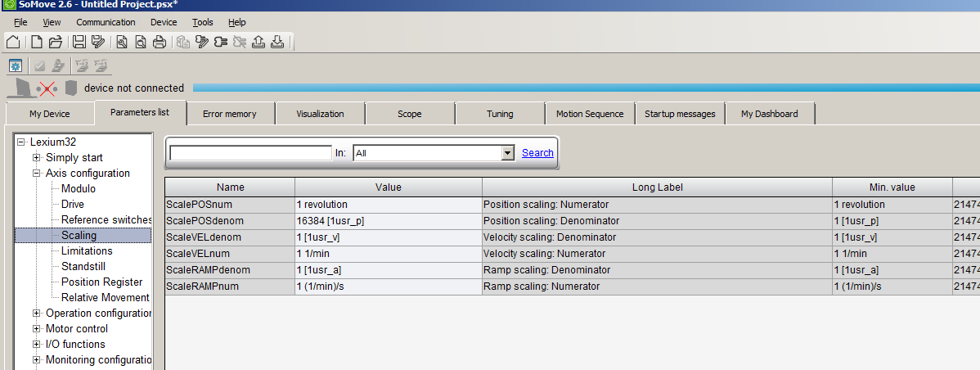Click the Save As floppy-with-pencil icon
This screenshot has width=980, height=370.
(x=97, y=42)
